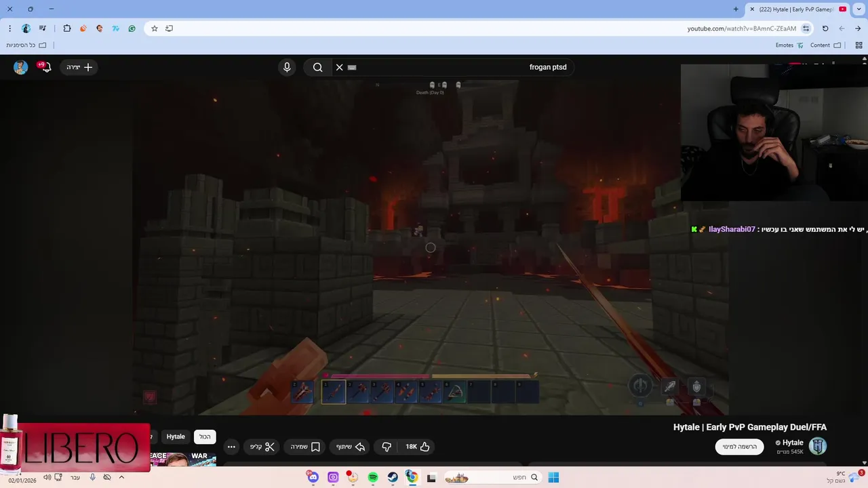Open the orange extension icon in toolbar
Viewport: 868px width, 488px height.
pyautogui.click(x=83, y=28)
